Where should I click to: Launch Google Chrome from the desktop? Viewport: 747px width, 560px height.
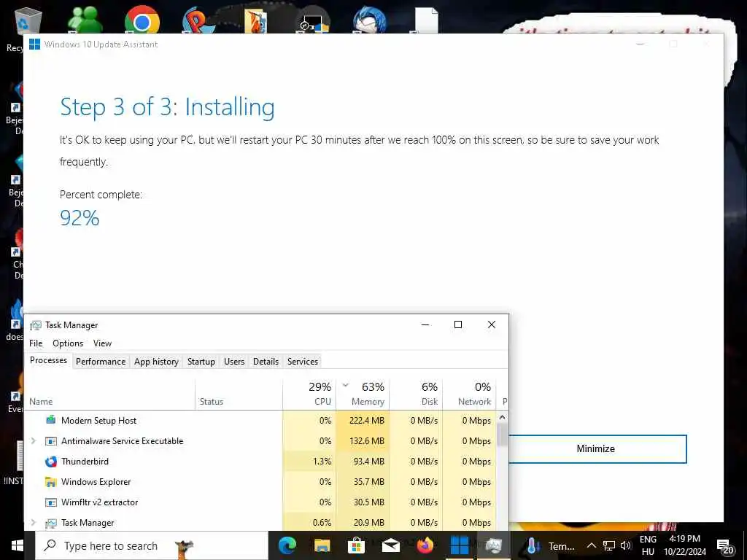(142, 20)
